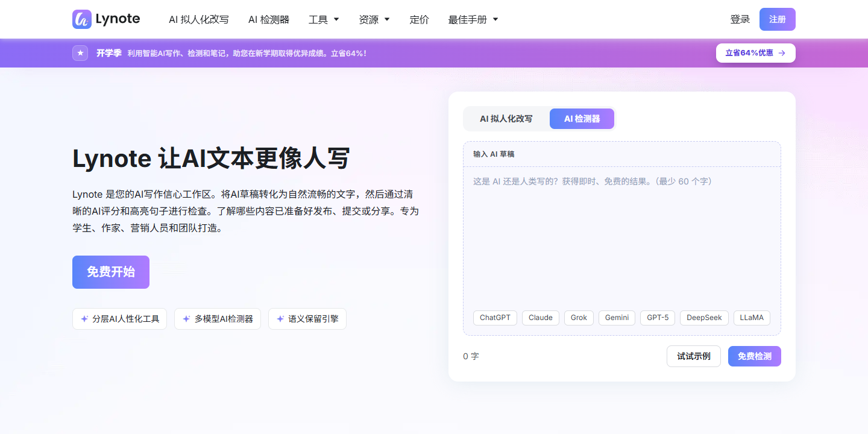The width and height of the screenshot is (868, 434).
Task: Select the ChatGPT model tag
Action: pos(495,318)
